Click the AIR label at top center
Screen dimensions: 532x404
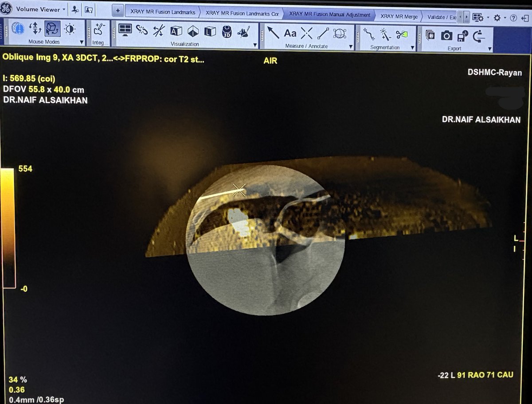[x=270, y=61]
